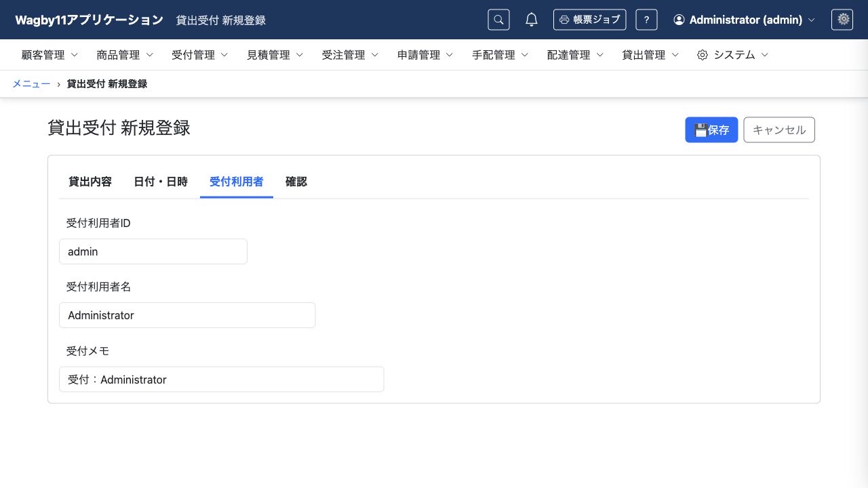Expand the 配達管理 menu
The width and height of the screenshot is (868, 488).
point(575,55)
